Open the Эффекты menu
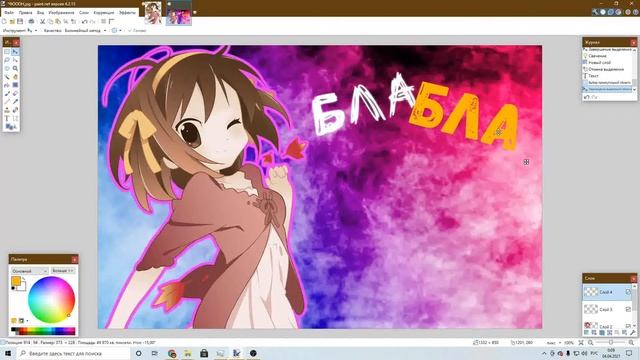Image resolution: width=640 pixels, height=360 pixels. [127, 13]
